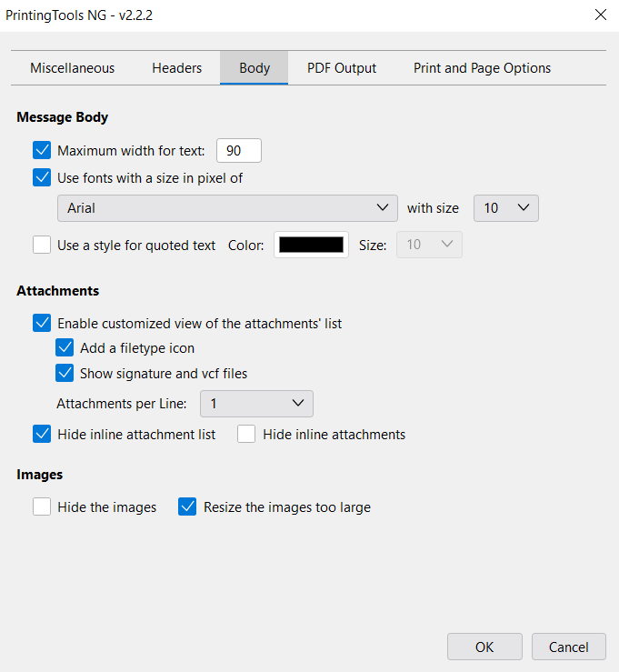Image resolution: width=619 pixels, height=672 pixels.
Task: Open the Headers tab
Action: click(176, 68)
